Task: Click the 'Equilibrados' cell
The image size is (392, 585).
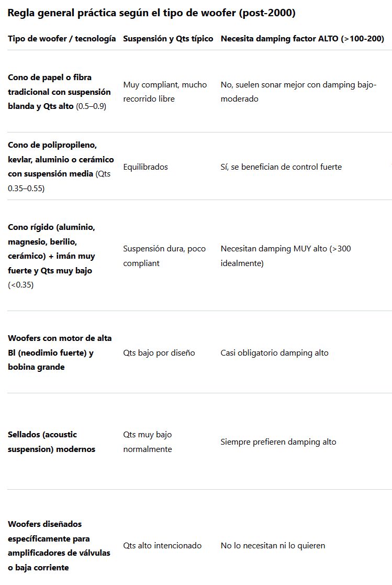Action: coord(145,167)
